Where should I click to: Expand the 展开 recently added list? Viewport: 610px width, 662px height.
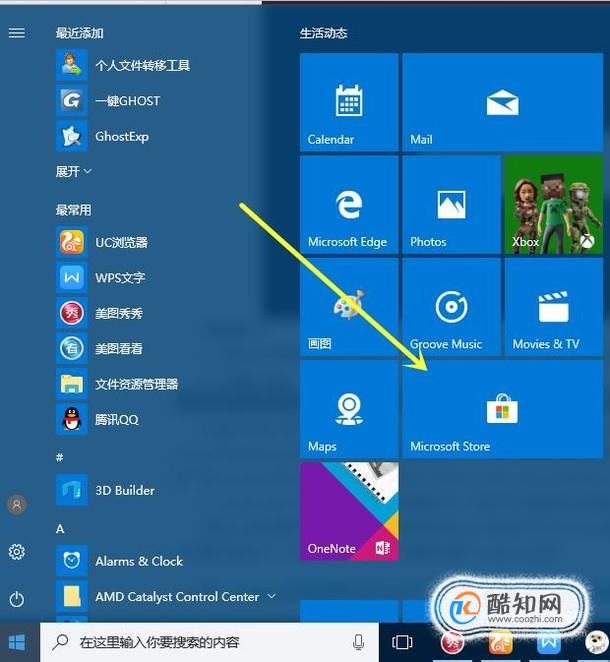(x=73, y=171)
